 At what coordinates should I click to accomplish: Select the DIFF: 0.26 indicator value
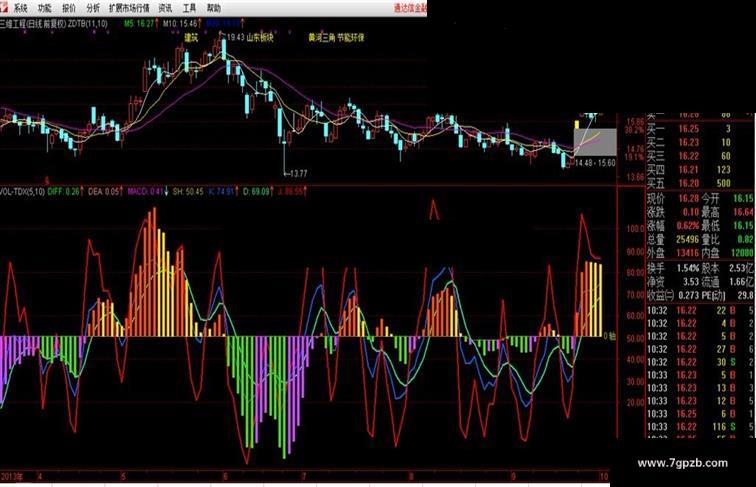click(x=64, y=192)
